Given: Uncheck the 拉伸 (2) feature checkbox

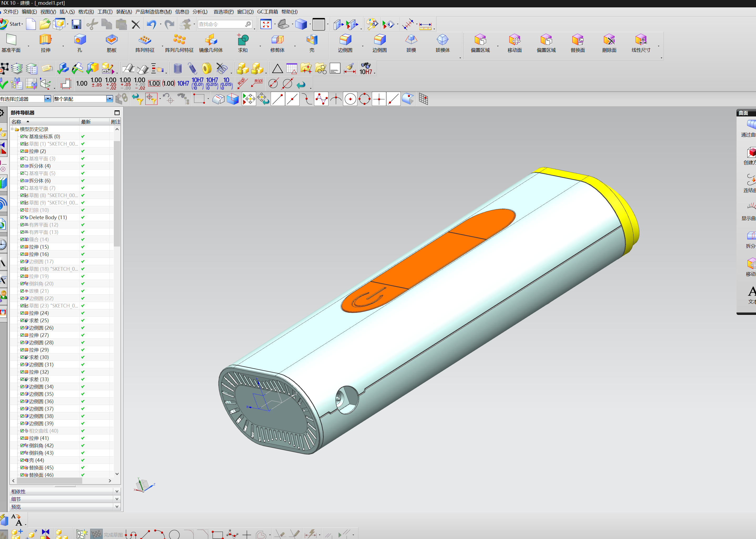Looking at the screenshot, I should pyautogui.click(x=22, y=151).
